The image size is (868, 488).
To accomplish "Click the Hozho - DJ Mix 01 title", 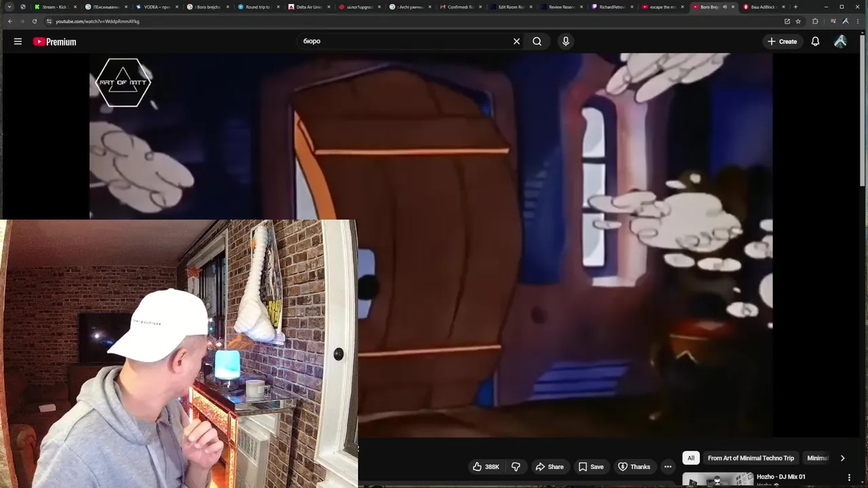I will (781, 477).
